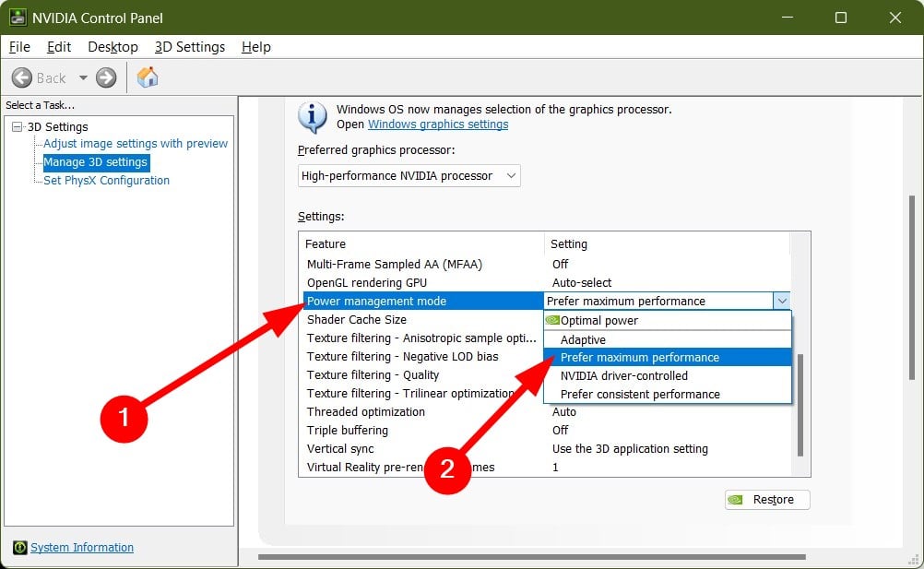The image size is (924, 569).
Task: Collapse the 3D Settings tree node
Action: pyautogui.click(x=18, y=126)
